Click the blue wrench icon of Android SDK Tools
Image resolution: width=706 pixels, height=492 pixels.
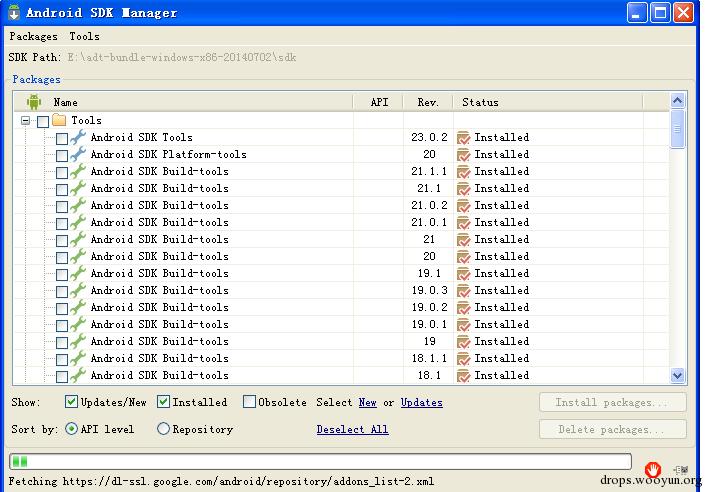(78, 136)
